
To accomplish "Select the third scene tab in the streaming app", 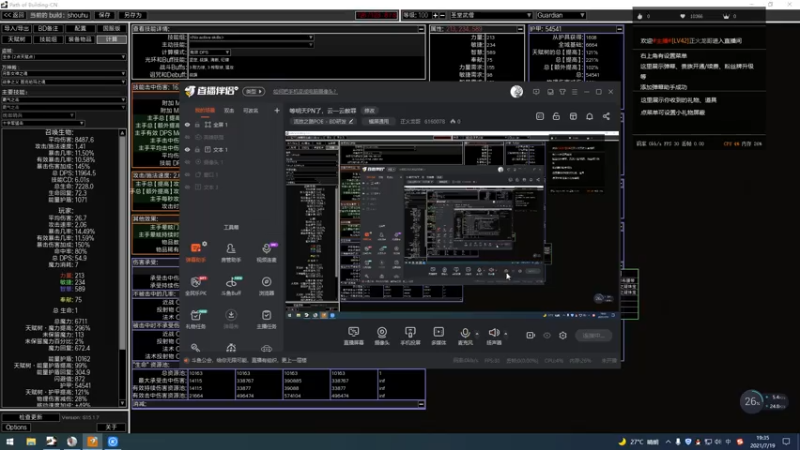I will (x=251, y=111).
